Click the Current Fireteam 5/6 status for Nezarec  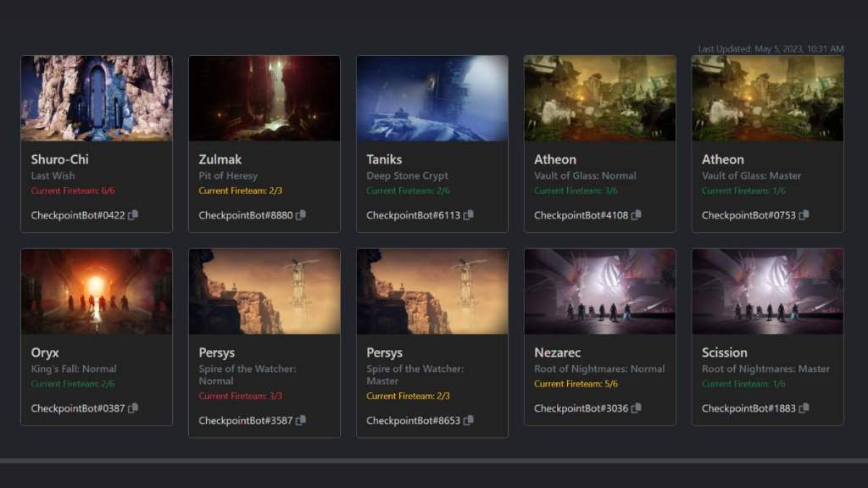[x=578, y=384]
